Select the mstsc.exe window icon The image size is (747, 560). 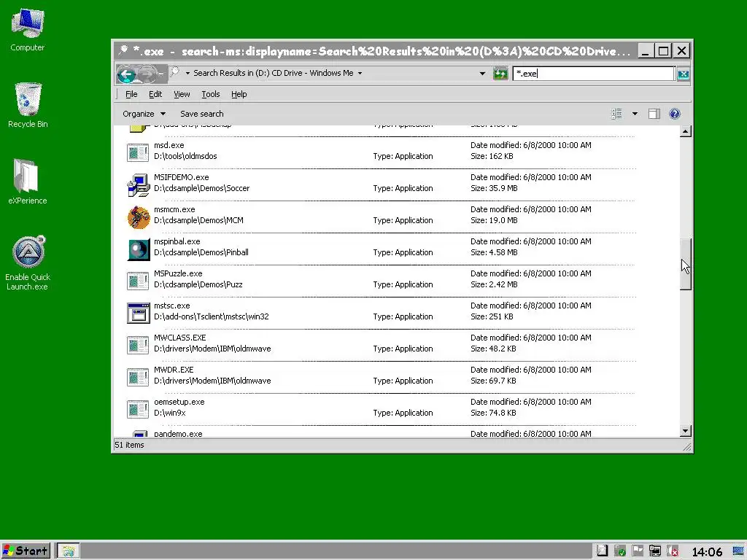pos(138,313)
